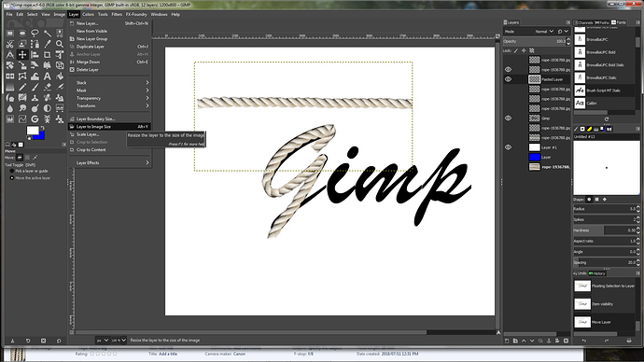Select the Crop tool

pos(48,55)
